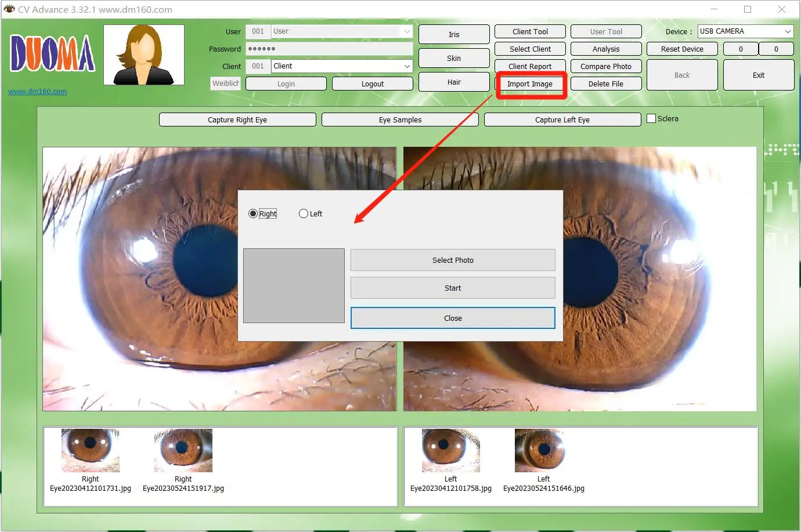The image size is (801, 532).
Task: Click Start in the import dialog
Action: pyautogui.click(x=453, y=288)
